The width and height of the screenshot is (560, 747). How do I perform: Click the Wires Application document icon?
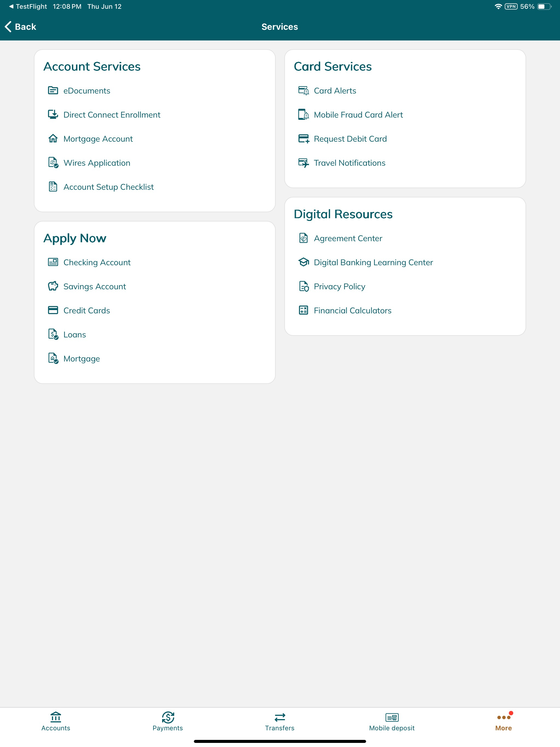(53, 162)
